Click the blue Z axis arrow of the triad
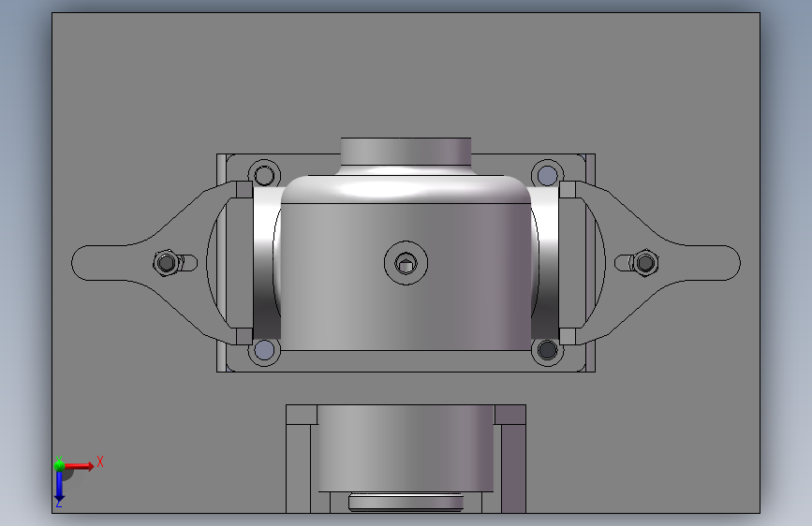This screenshot has height=526, width=812. point(59,487)
